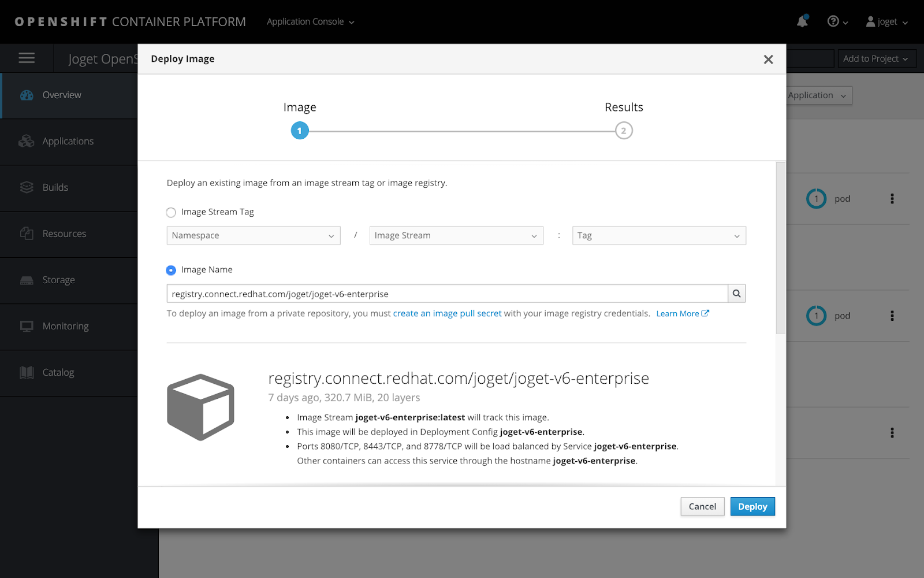Toggle the hamburger navigation menu

pos(27,58)
